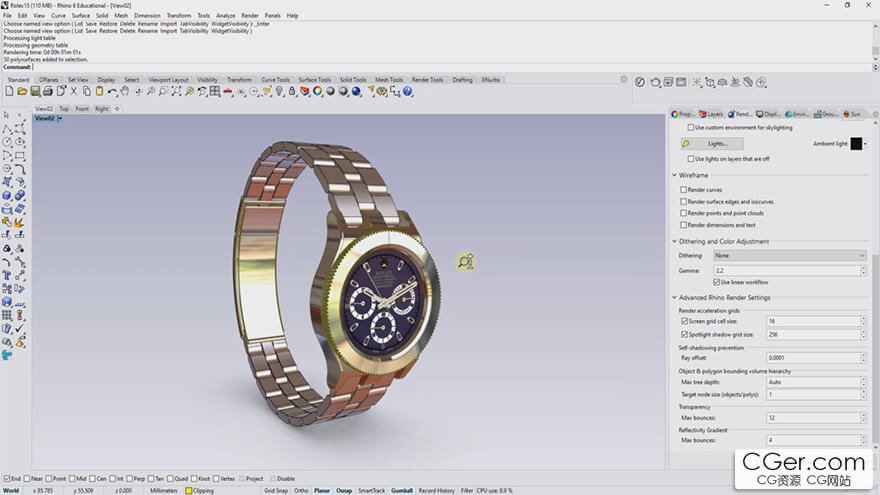The image size is (880, 495).
Task: Click the padlock Lock objects icon
Action: pyautogui.click(x=292, y=91)
